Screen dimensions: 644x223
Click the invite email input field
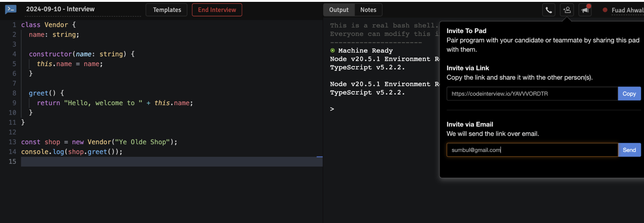(532, 150)
